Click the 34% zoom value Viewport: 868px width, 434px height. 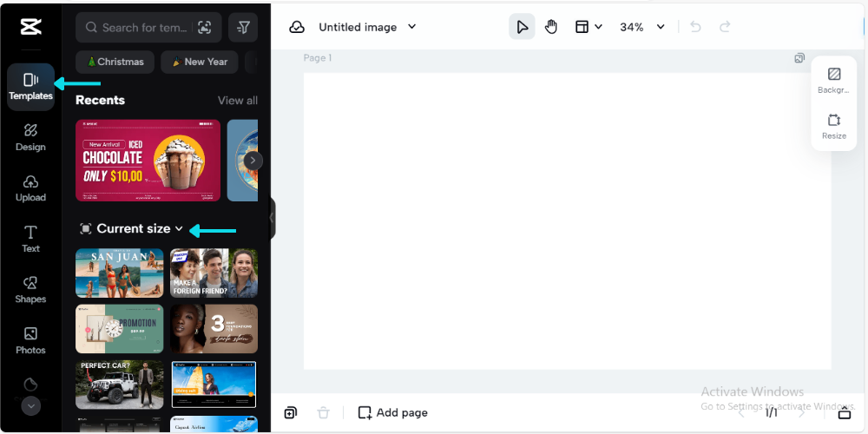(x=632, y=27)
